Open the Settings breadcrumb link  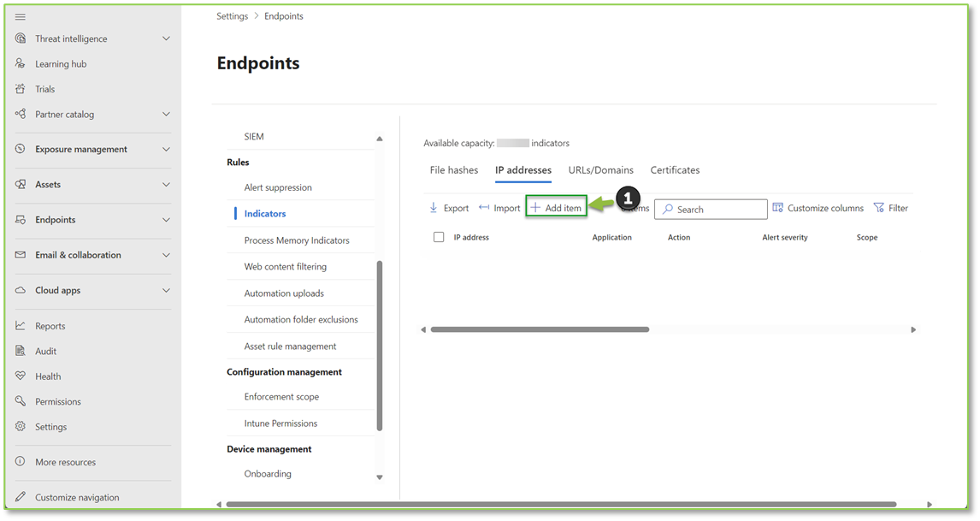tap(232, 15)
